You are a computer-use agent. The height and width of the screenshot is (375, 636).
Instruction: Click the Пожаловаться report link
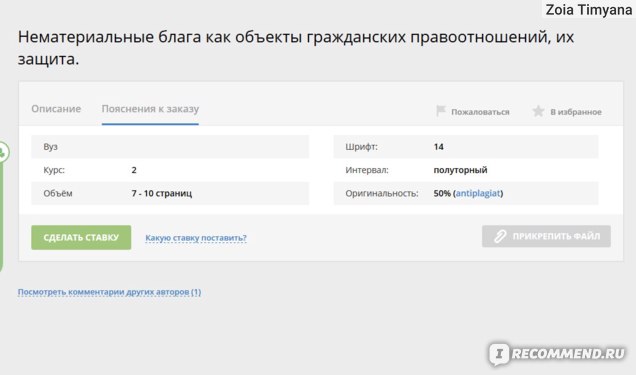tap(480, 112)
